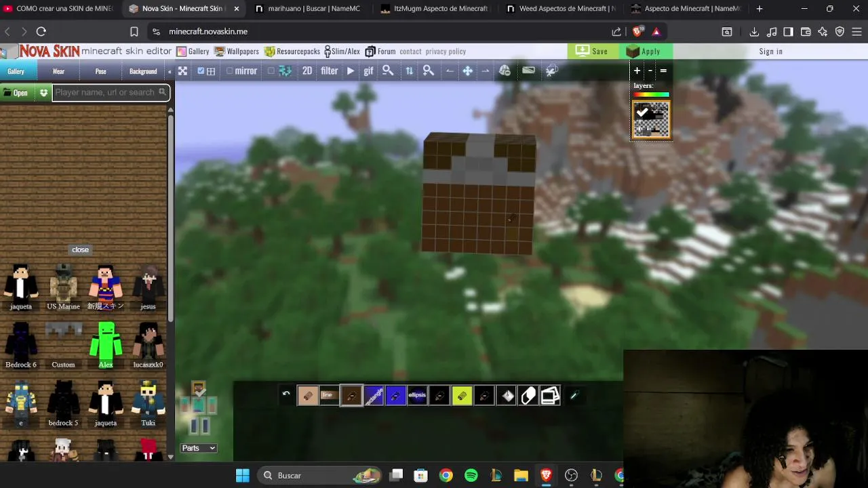868x488 pixels.
Task: Open Spotify from the taskbar
Action: tap(471, 476)
